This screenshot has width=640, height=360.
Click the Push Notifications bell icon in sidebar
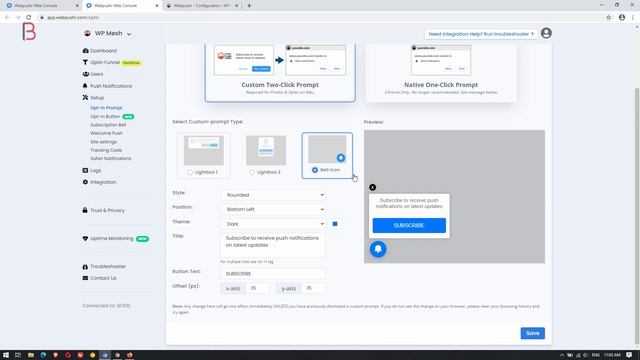85,86
